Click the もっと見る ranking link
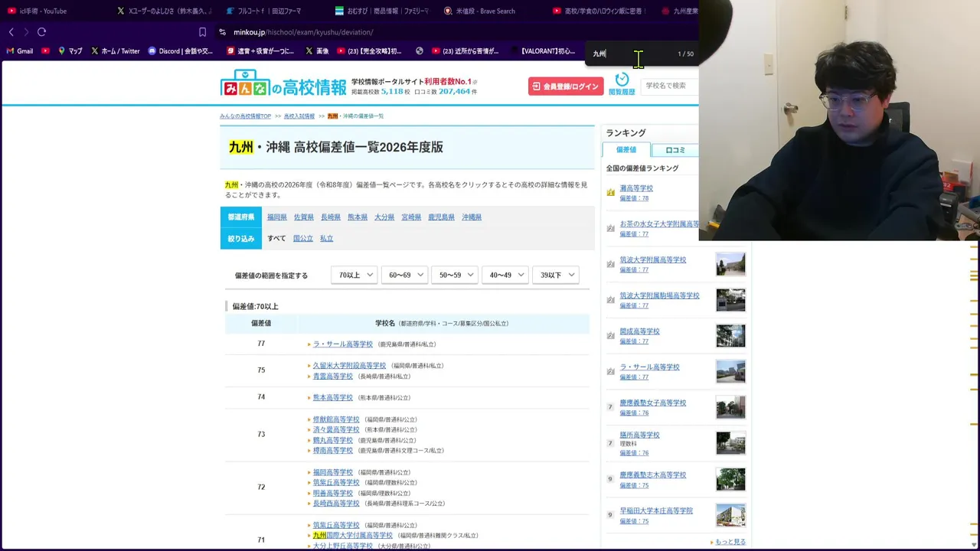The image size is (980, 551). 730,542
